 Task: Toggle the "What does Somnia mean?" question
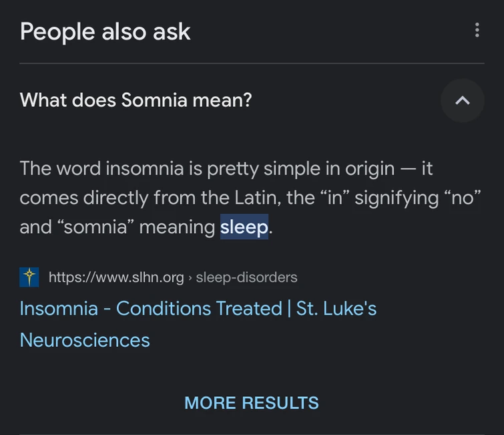(136, 100)
